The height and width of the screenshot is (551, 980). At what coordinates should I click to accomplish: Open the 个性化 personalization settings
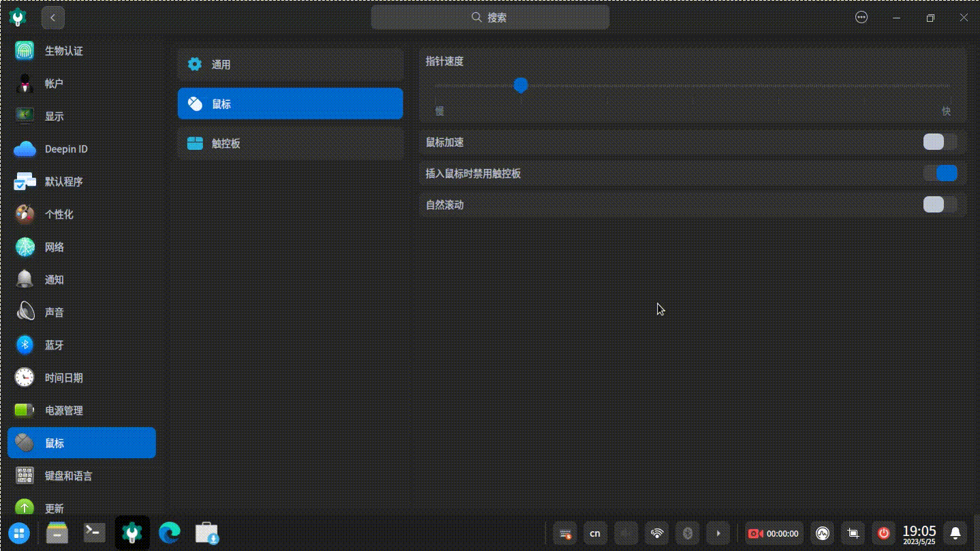[x=82, y=214]
